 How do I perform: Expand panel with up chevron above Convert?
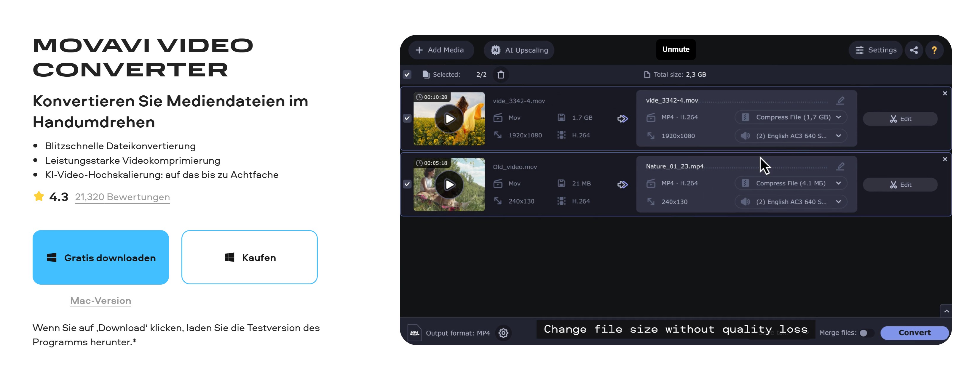click(946, 311)
